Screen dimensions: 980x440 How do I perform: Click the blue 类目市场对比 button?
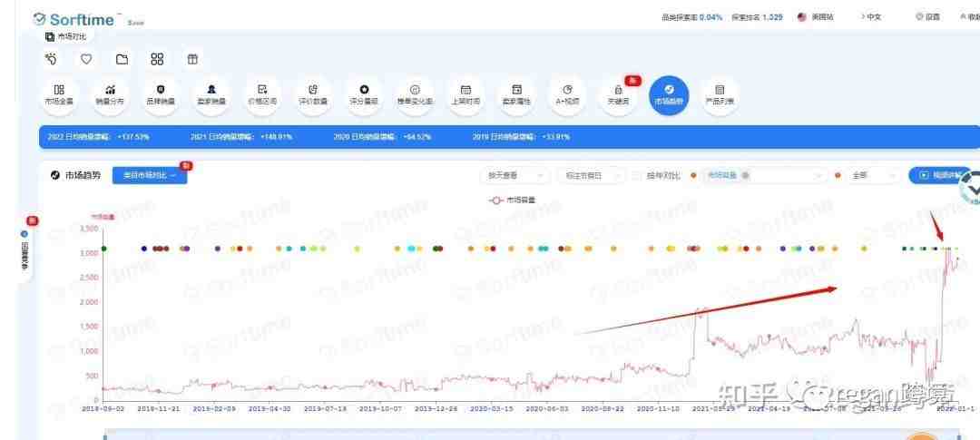tap(150, 176)
